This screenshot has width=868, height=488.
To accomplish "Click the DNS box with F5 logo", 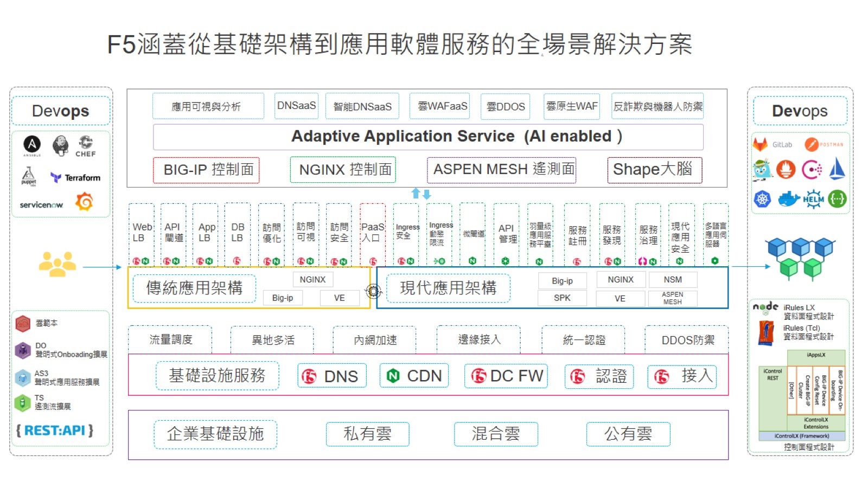I will click(x=332, y=376).
